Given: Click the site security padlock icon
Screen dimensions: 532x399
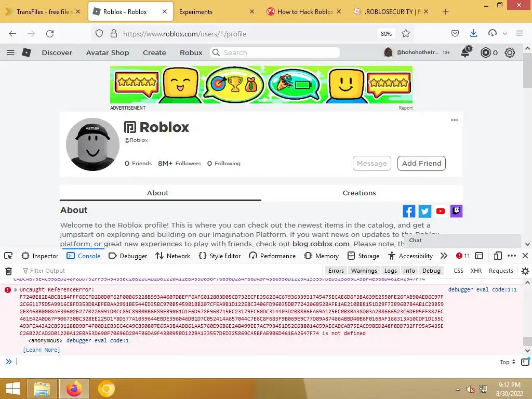Looking at the screenshot, I should [x=114, y=34].
